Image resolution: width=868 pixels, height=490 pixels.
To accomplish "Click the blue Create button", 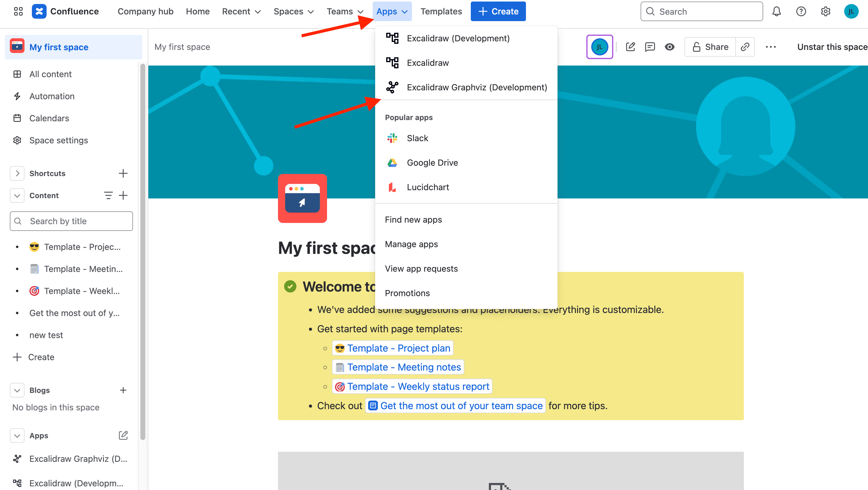I will tap(498, 11).
